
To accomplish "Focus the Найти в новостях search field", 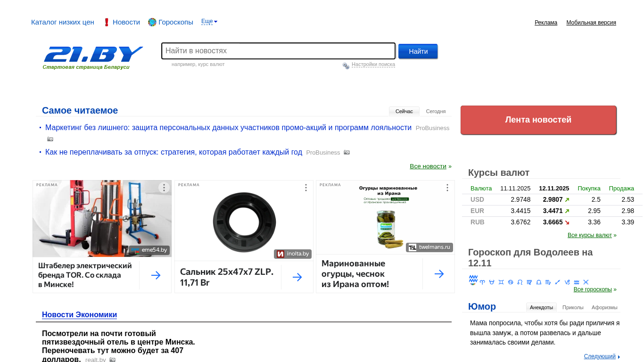I will click(x=278, y=51).
